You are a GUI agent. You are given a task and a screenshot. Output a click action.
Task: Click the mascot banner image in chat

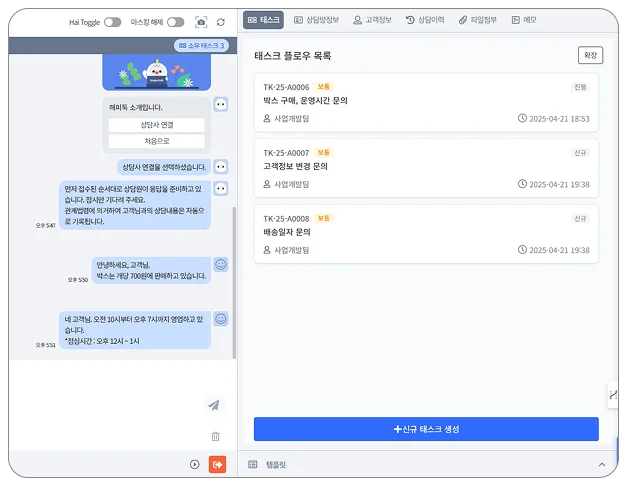157,72
